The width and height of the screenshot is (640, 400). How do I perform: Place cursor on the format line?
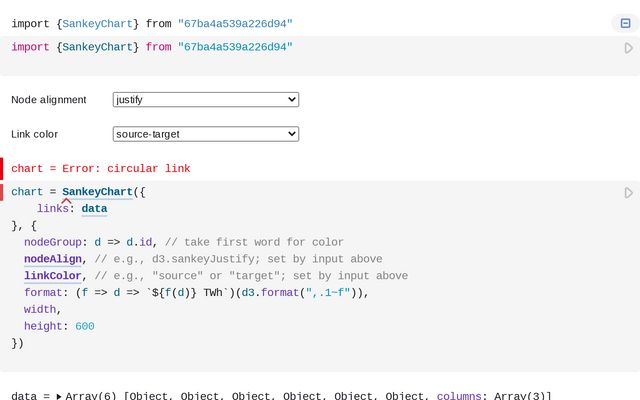click(x=200, y=293)
